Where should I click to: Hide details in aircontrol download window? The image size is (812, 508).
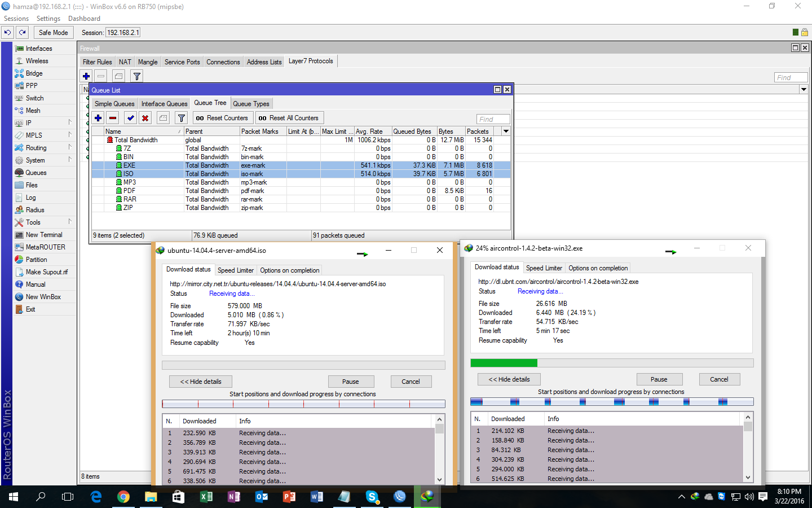pos(509,379)
